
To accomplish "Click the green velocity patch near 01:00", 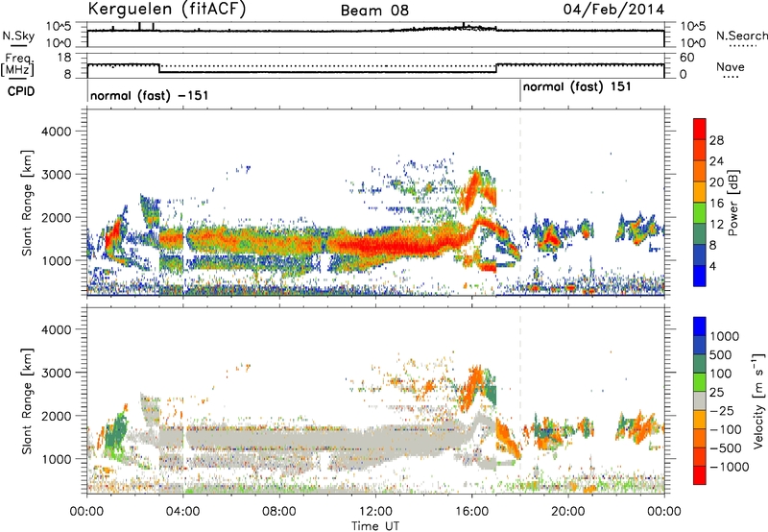I will click(x=115, y=433).
